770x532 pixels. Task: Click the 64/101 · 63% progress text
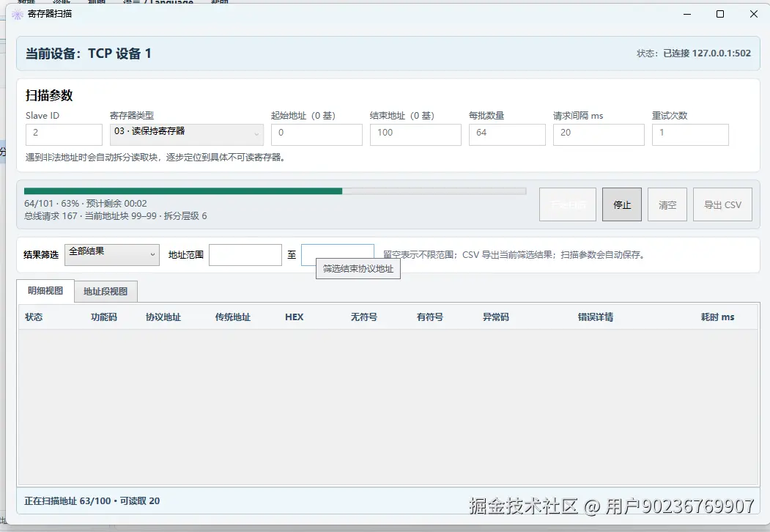86,204
